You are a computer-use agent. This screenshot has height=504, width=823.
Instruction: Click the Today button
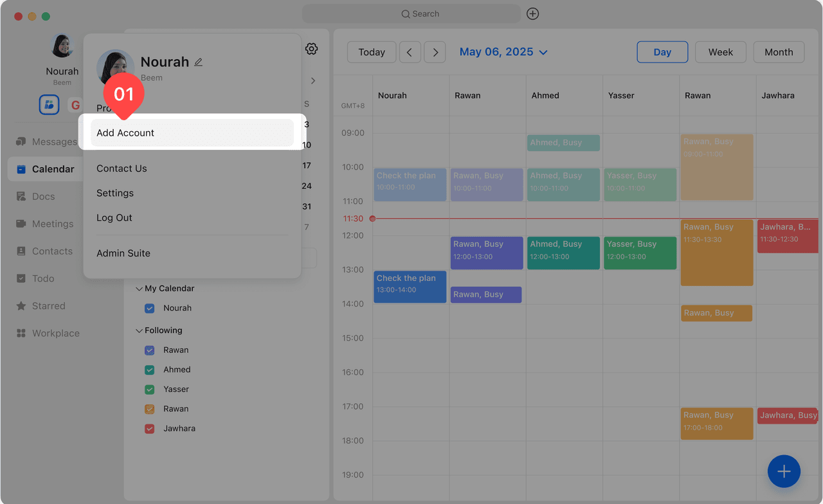372,52
